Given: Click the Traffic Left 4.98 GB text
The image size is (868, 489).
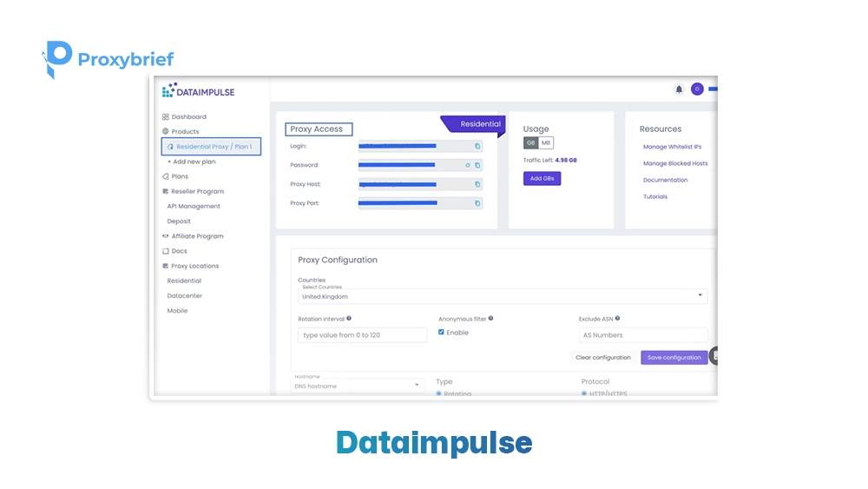Looking at the screenshot, I should (549, 160).
